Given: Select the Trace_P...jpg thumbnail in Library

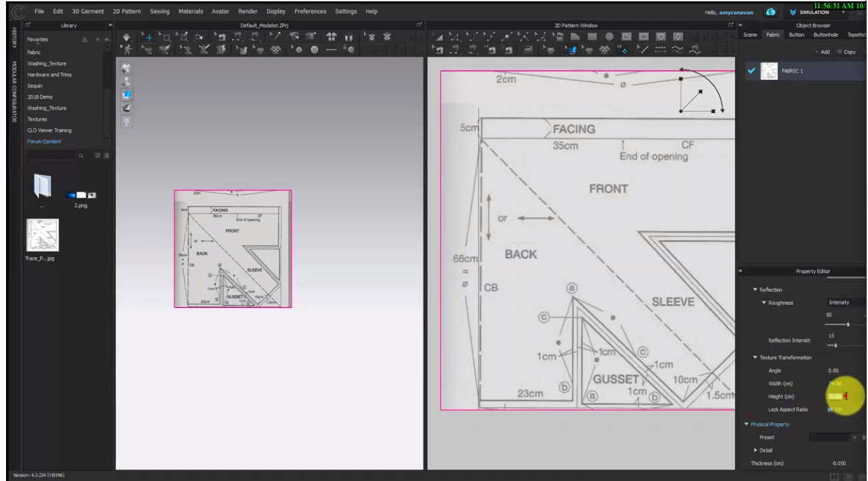Looking at the screenshot, I should tap(42, 235).
